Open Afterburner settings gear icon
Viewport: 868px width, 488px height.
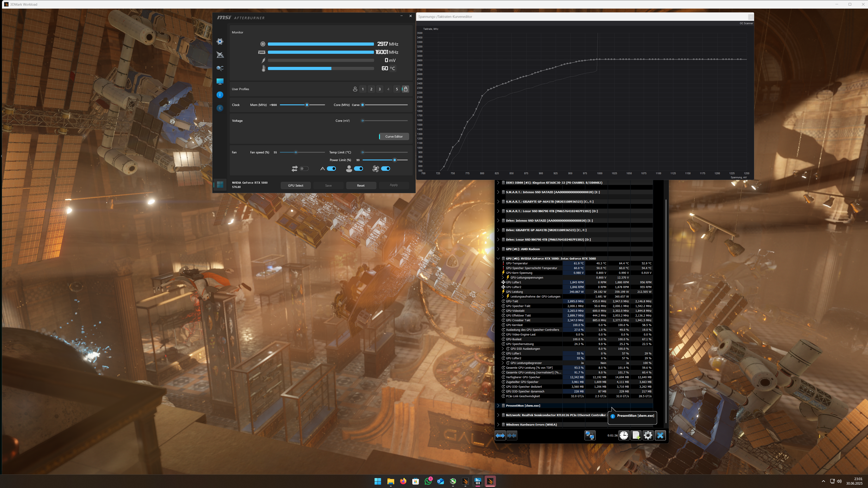pyautogui.click(x=220, y=41)
